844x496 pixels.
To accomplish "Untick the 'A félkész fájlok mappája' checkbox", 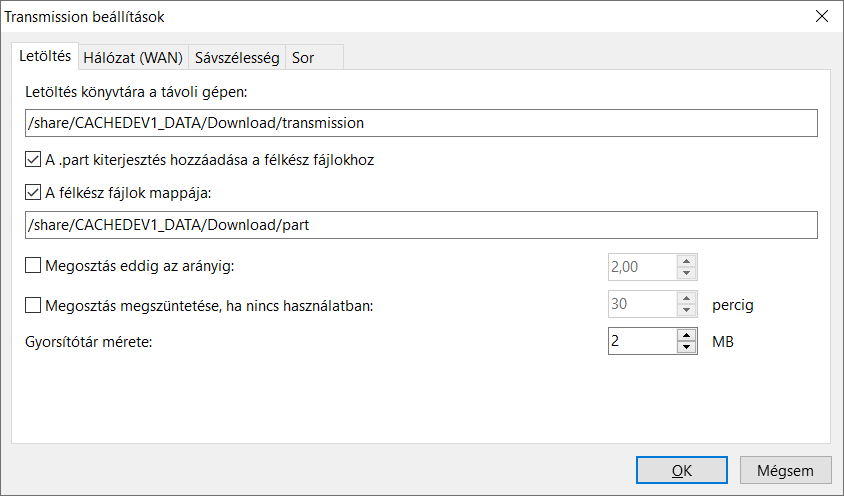I will (33, 193).
